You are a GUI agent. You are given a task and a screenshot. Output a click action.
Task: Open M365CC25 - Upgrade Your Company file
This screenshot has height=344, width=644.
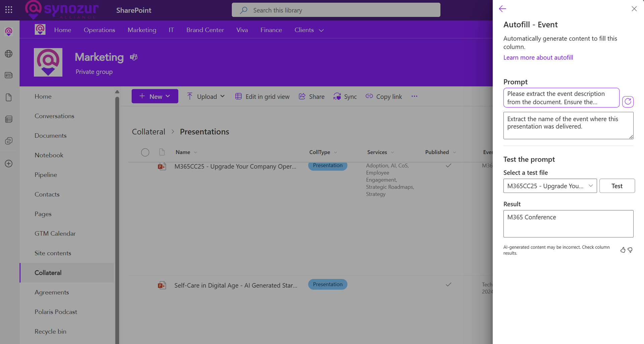pyautogui.click(x=235, y=166)
